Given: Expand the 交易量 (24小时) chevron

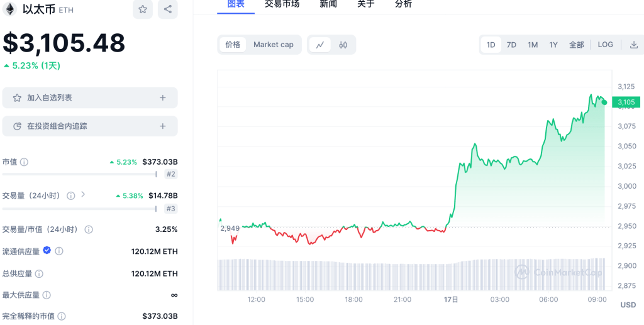Looking at the screenshot, I should coord(83,195).
